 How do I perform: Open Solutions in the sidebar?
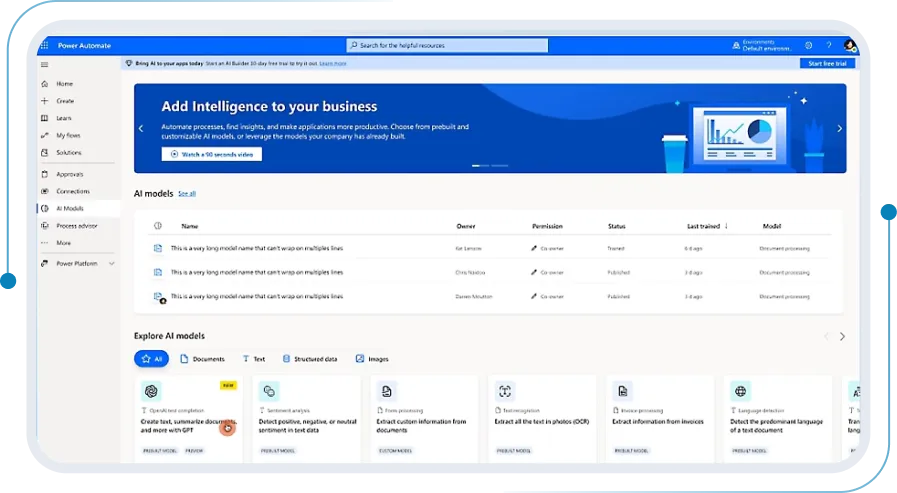pos(69,153)
